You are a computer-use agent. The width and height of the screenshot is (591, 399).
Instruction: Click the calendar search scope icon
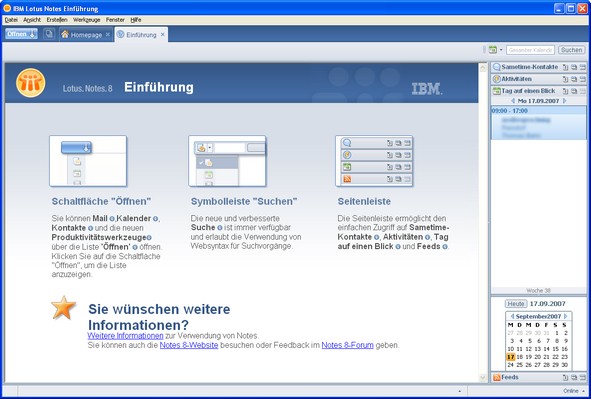tap(492, 50)
